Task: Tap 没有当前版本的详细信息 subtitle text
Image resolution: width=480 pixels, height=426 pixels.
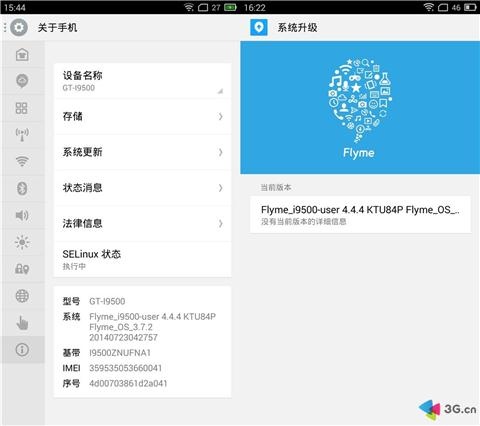Action: pyautogui.click(x=303, y=221)
